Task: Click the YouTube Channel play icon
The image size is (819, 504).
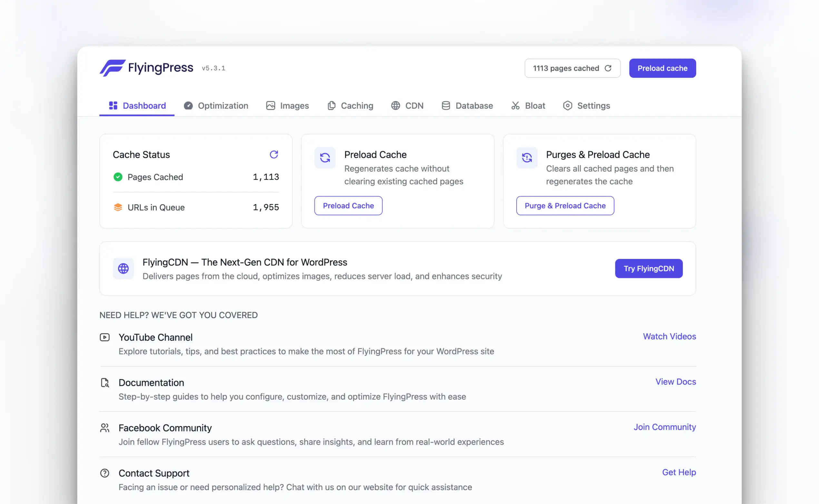Action: [x=105, y=337]
